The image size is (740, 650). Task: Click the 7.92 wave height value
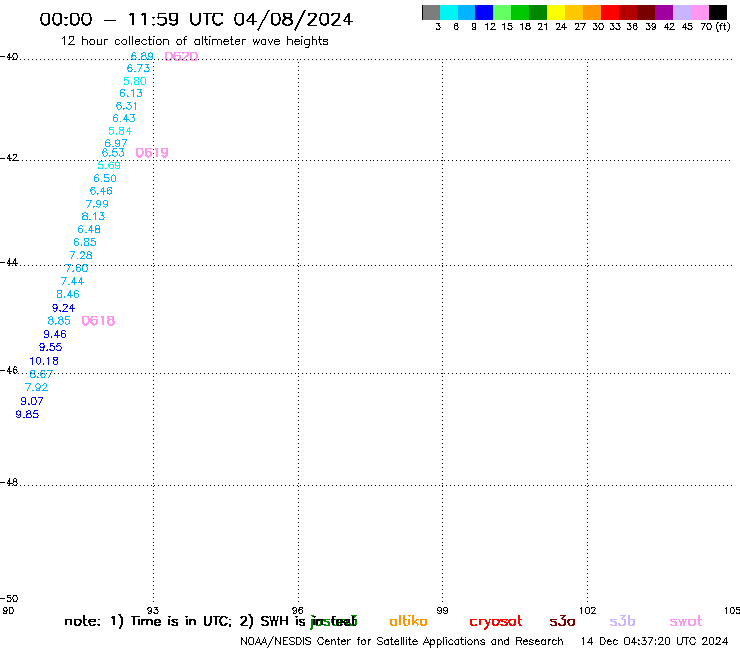pos(36,388)
